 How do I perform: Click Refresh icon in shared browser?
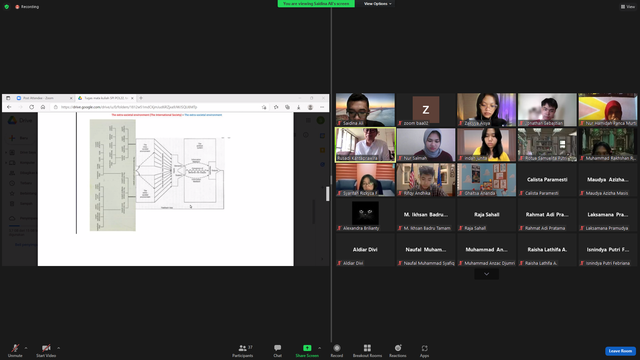pyautogui.click(x=31, y=107)
